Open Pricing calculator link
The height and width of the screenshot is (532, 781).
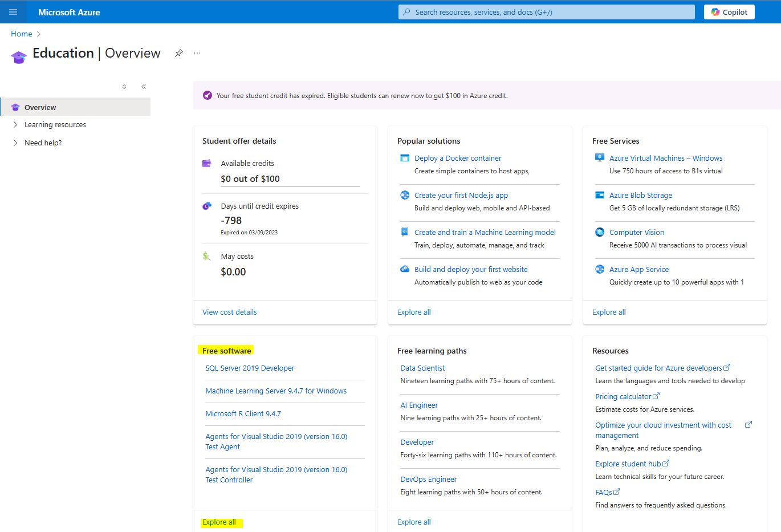(x=623, y=396)
